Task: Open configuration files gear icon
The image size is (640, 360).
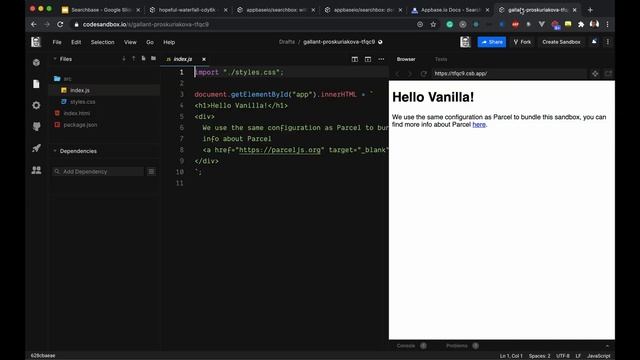Action: [x=36, y=105]
